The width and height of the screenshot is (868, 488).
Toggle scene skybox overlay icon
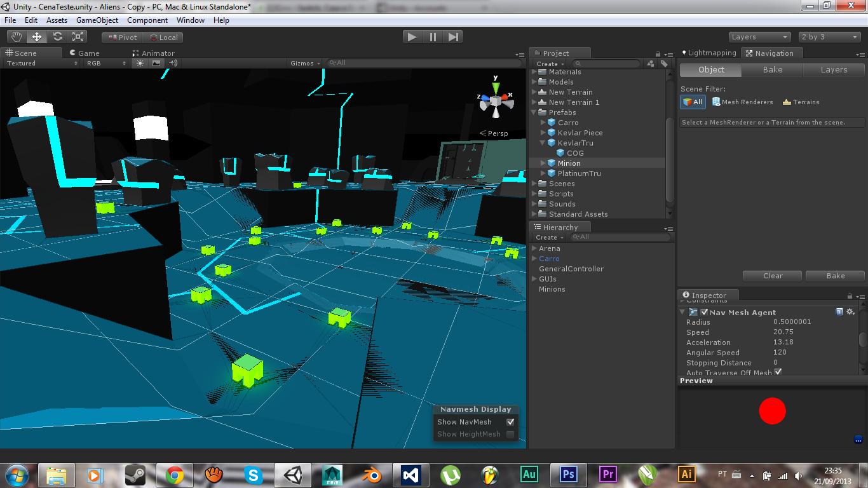click(x=156, y=63)
